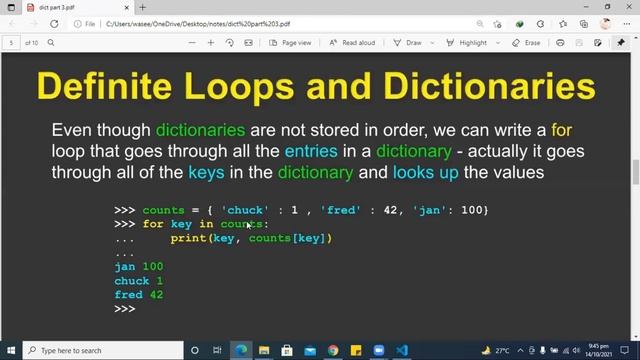Open Sticky Notes from taskbar

click(x=356, y=350)
